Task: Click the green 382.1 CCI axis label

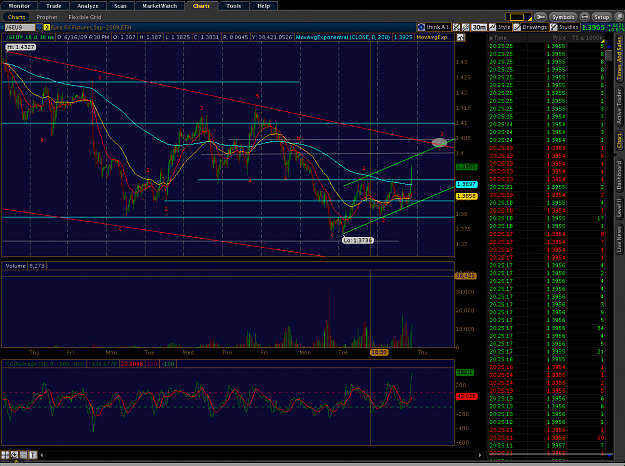Action: coord(465,372)
